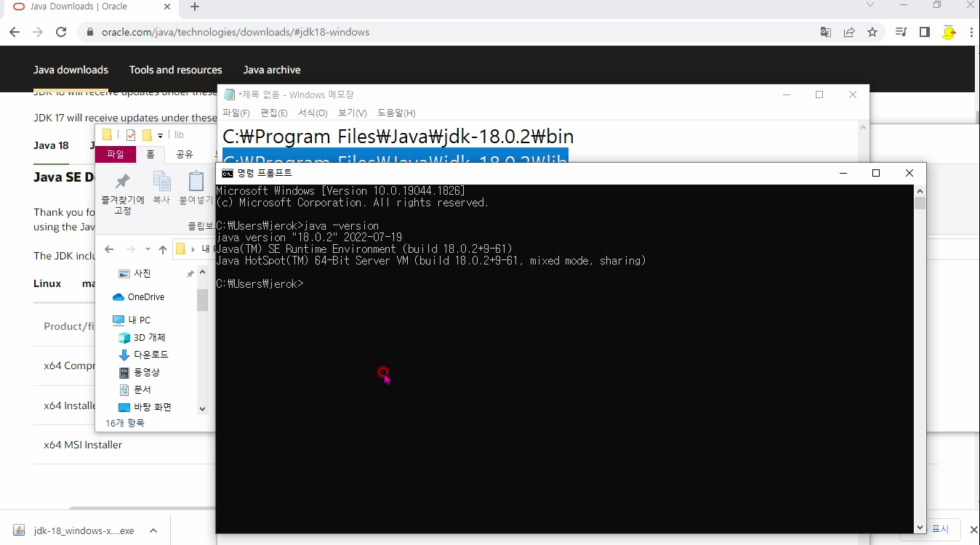The image size is (980, 545).
Task: Click the lock icon beside oracle.com URL
Action: coord(90,32)
